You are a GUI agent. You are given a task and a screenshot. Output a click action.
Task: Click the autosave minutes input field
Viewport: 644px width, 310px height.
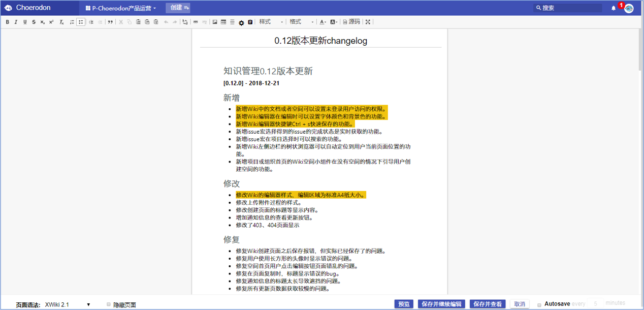[x=595, y=303]
